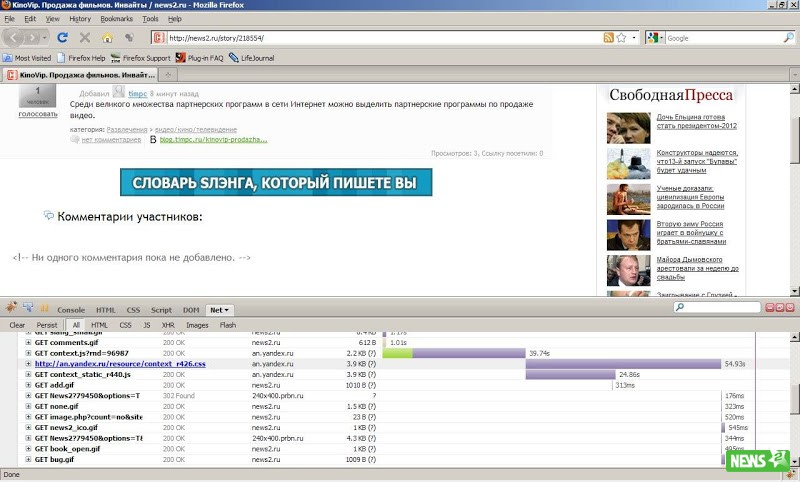Click the Net panel scrollbar up arrow
The width and height of the screenshot is (800, 482).
794,337
